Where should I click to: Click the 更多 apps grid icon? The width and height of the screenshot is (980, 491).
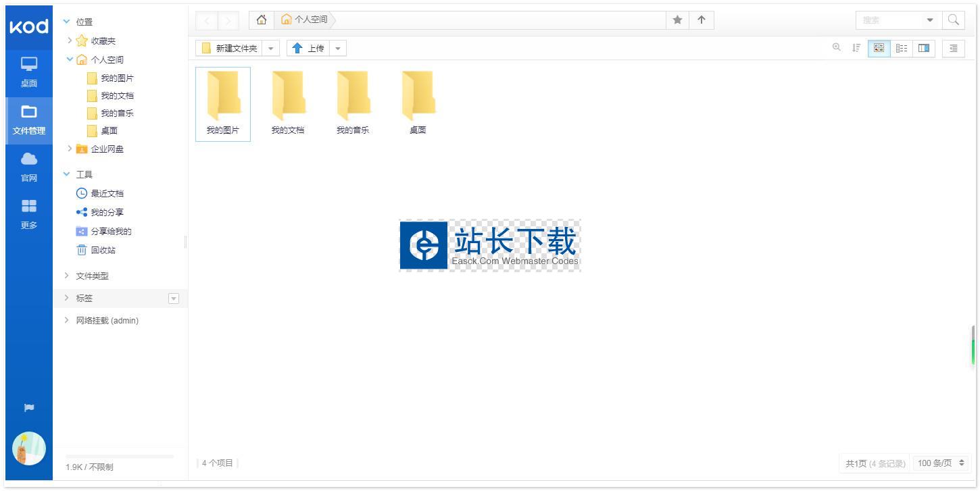[x=28, y=214]
